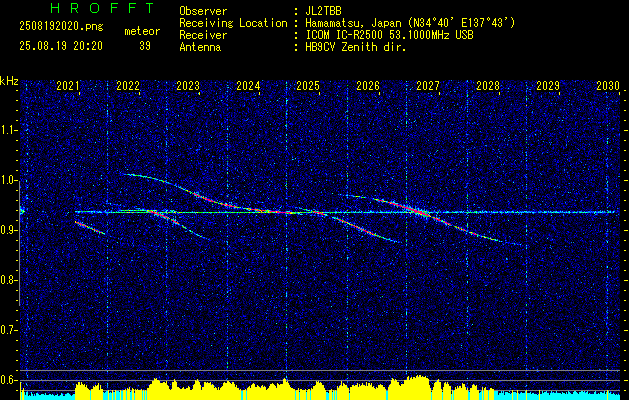Click the 2021 time marker
This screenshot has height=400, width=629.
point(68,86)
